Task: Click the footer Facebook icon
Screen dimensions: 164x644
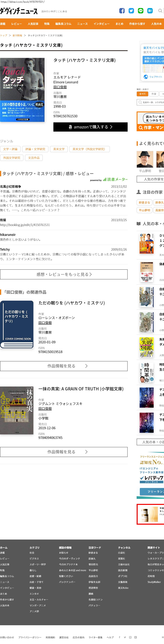Action: pos(119,637)
